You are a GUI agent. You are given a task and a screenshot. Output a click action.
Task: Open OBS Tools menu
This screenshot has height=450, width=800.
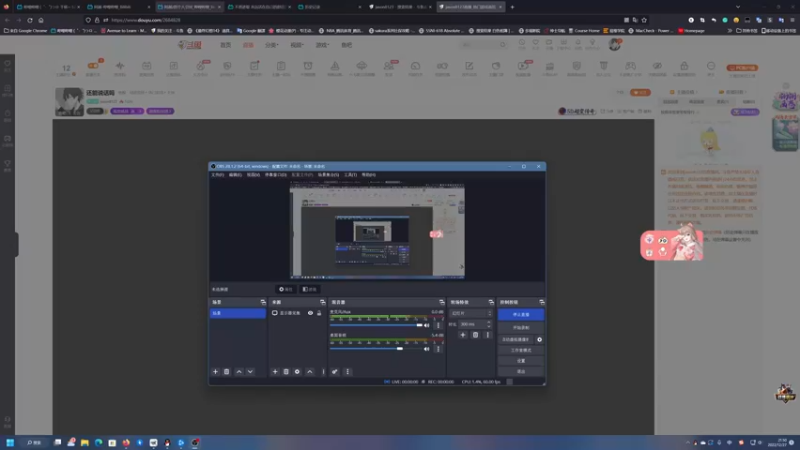(x=351, y=174)
